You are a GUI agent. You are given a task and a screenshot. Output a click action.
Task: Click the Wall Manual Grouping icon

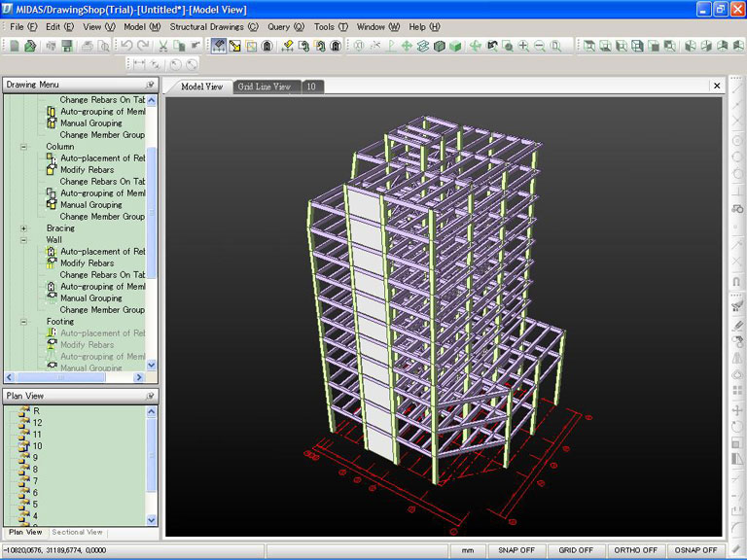point(51,297)
